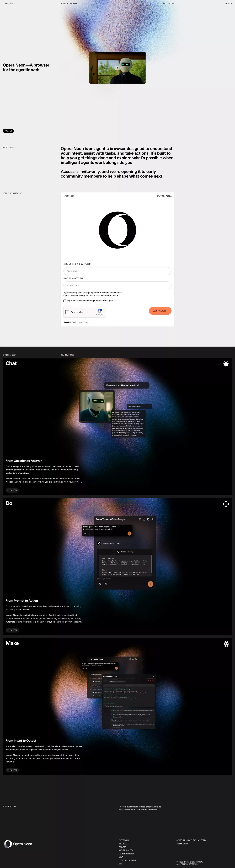Open the Impressum footer link
Viewport: 235px width, 868px height.
(x=124, y=840)
